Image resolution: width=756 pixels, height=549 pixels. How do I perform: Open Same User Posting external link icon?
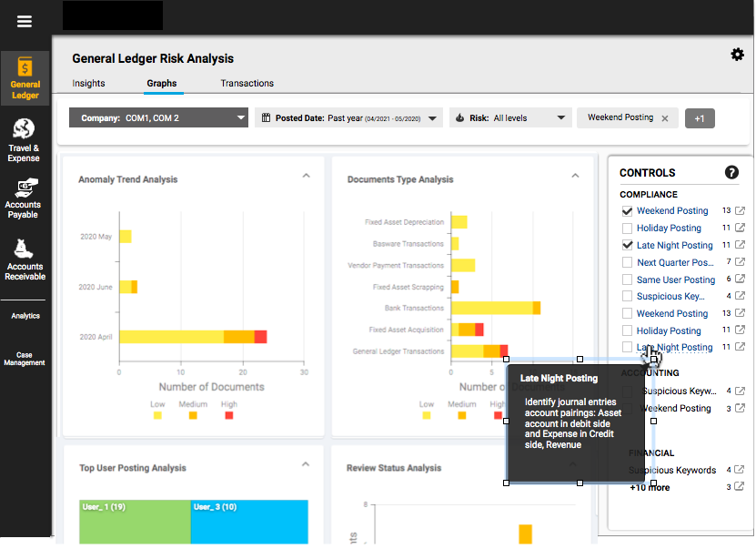741,280
